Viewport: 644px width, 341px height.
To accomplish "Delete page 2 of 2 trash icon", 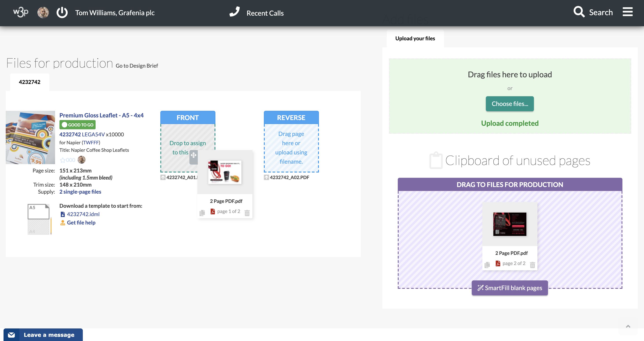I will click(533, 265).
